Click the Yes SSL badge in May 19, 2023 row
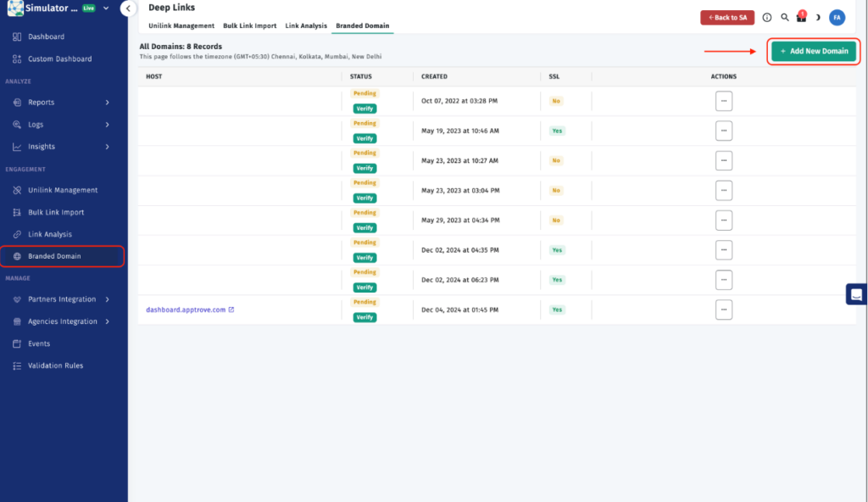 coord(557,131)
